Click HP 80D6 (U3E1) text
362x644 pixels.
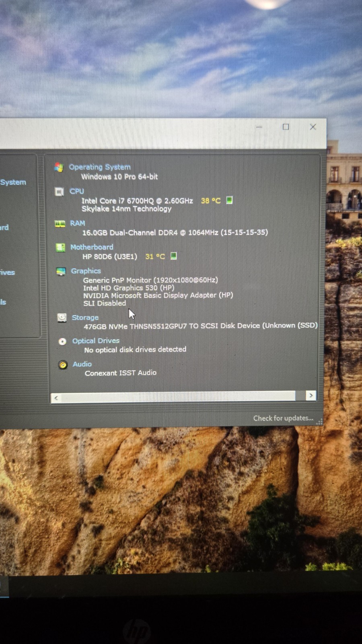point(110,256)
